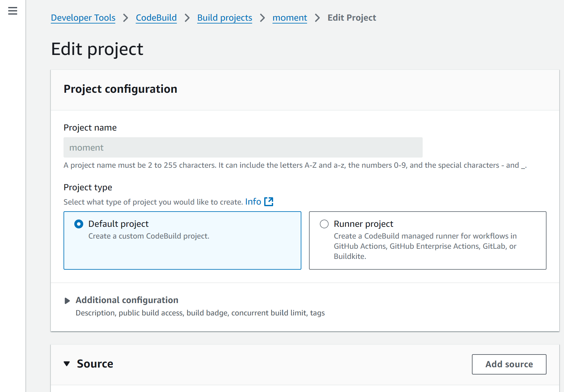Click the Project name label
The image size is (564, 392).
(x=90, y=128)
